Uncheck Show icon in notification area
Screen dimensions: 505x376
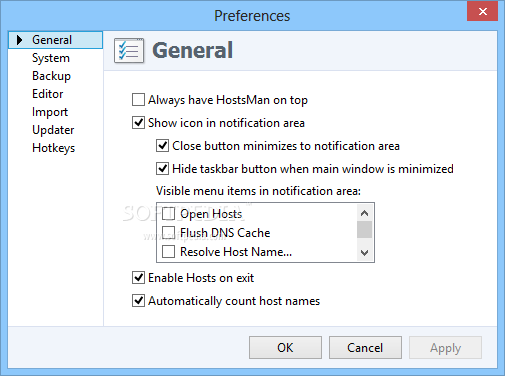138,123
